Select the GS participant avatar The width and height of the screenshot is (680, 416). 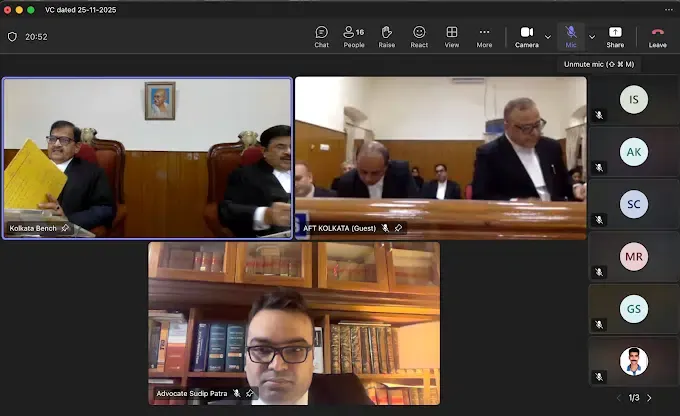(x=634, y=309)
